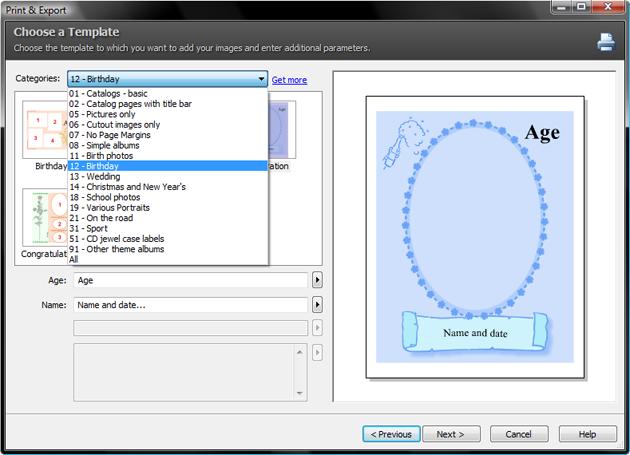This screenshot has width=630, height=455.
Task: Select '18 - School photos' category
Action: (x=168, y=197)
